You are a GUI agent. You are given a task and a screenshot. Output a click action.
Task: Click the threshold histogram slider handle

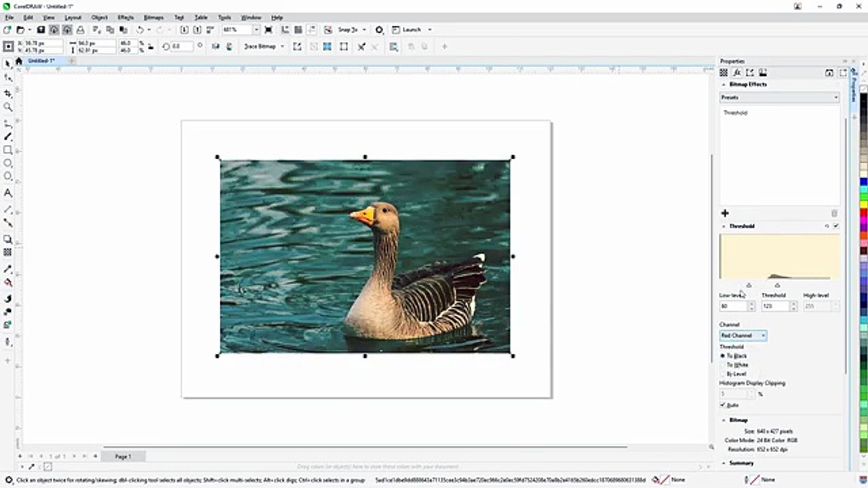(x=777, y=285)
